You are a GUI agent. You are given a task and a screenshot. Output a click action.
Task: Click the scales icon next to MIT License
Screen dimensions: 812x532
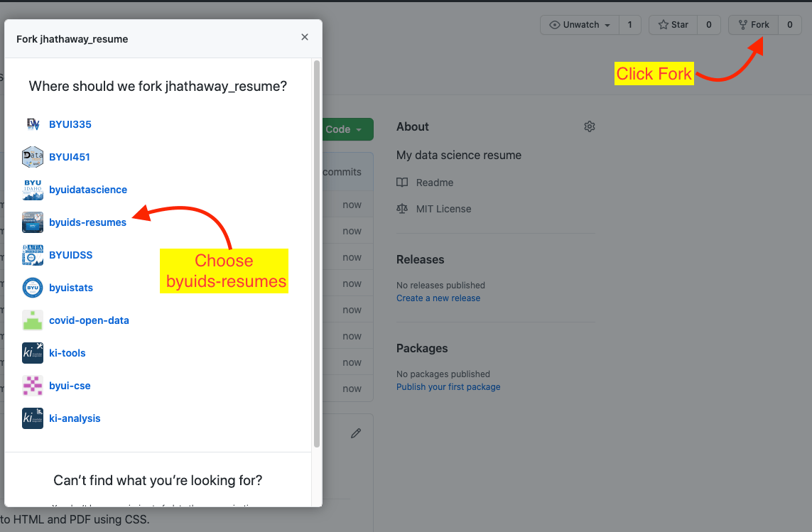(x=402, y=209)
